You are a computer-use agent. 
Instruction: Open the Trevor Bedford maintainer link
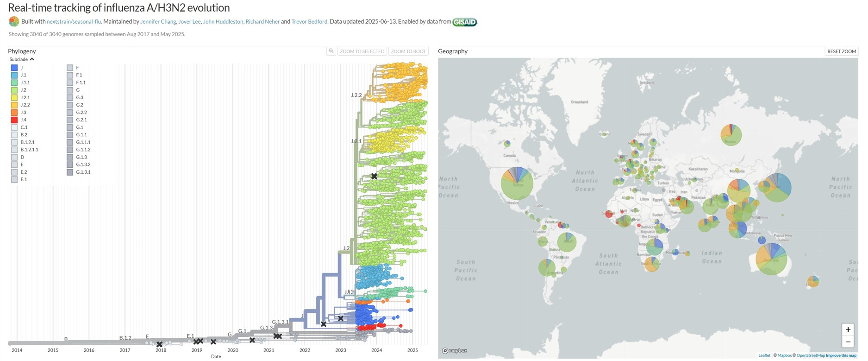point(309,22)
